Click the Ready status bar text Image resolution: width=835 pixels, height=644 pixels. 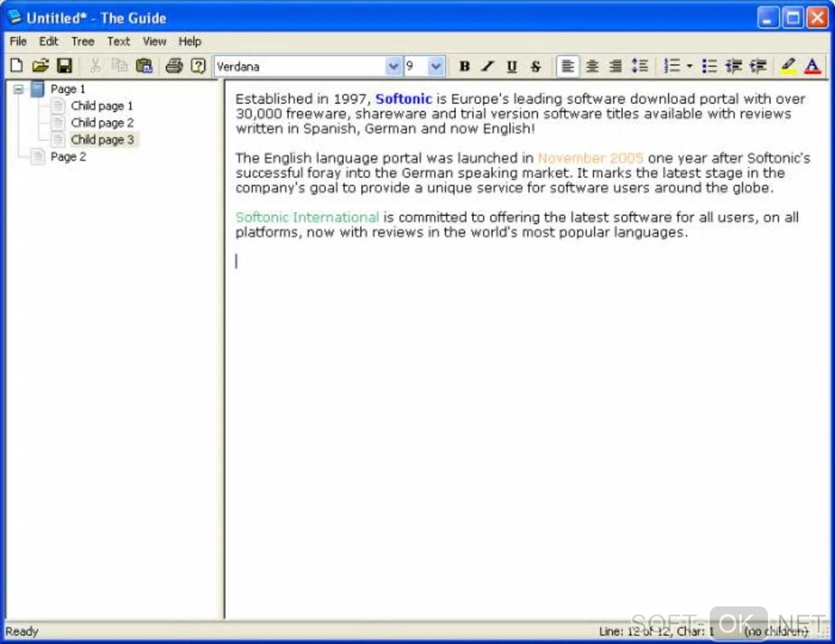pos(22,631)
